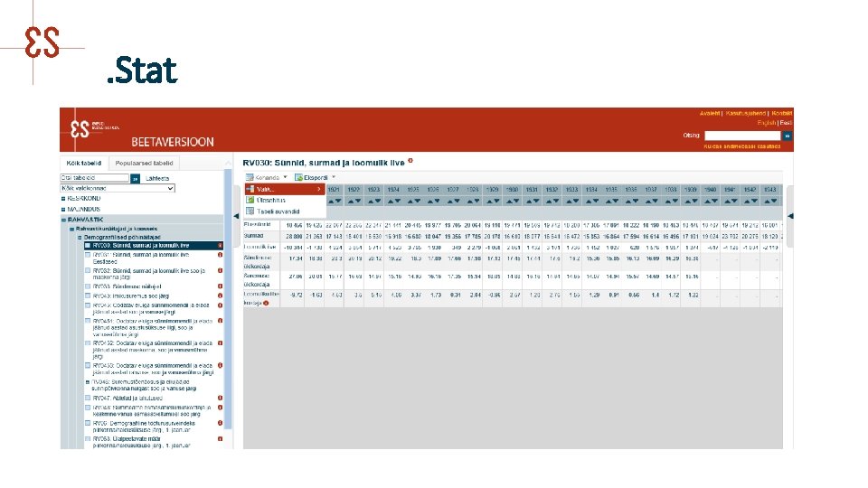The height and width of the screenshot is (488, 868).
Task: Click the table search go button beside Otsi tabelid
Action: click(135, 178)
